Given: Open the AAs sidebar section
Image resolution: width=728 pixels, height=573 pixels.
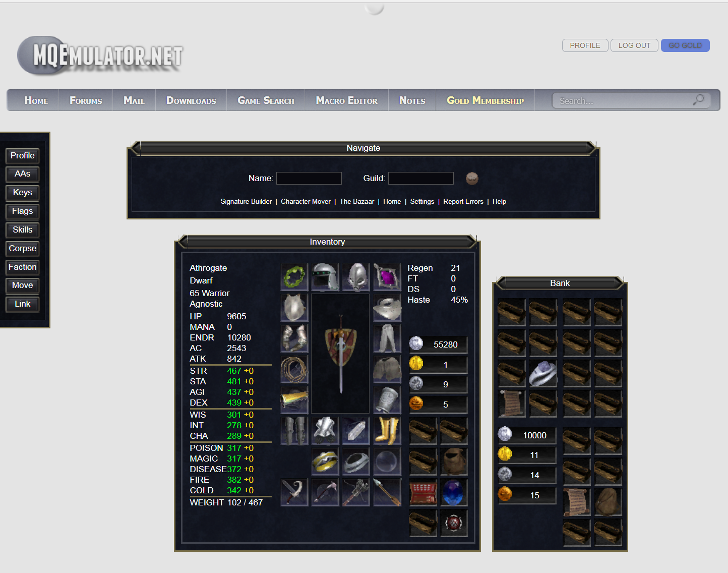Looking at the screenshot, I should (23, 174).
